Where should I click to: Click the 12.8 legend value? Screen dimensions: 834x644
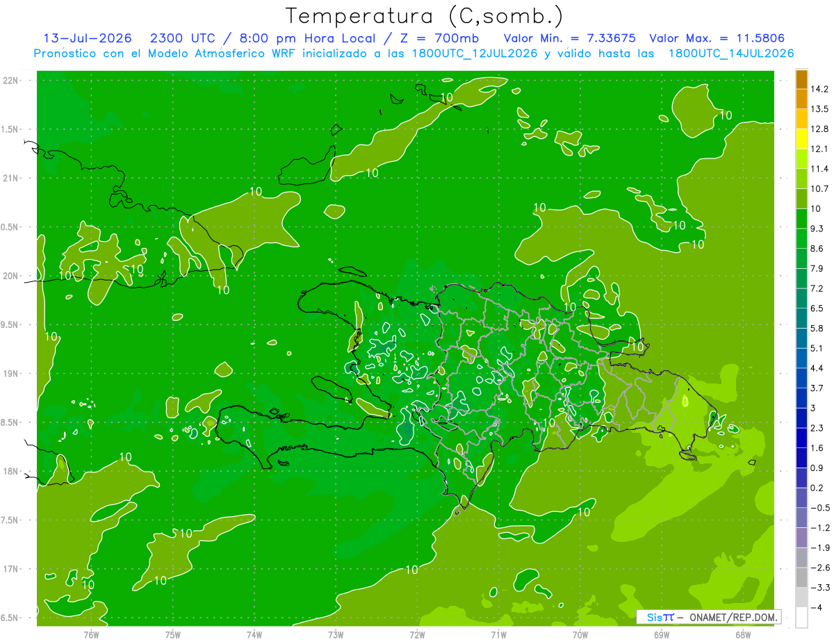[x=819, y=129]
